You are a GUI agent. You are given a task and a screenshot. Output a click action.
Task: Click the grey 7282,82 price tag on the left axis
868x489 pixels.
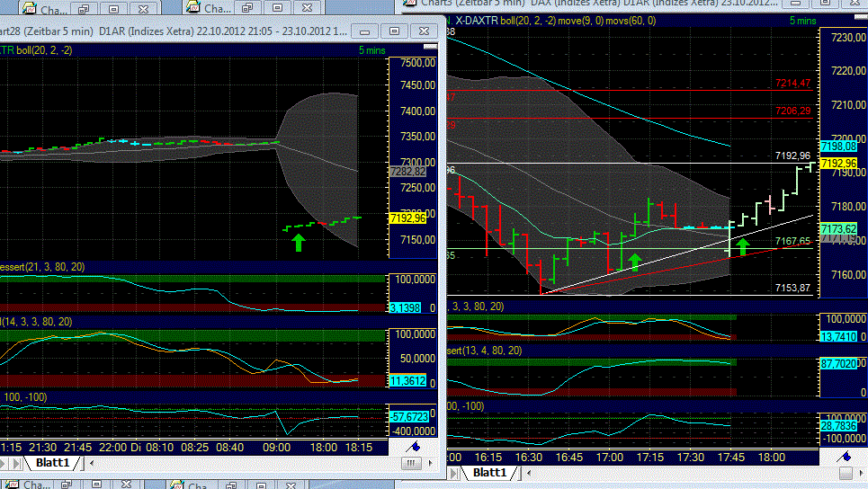click(408, 172)
